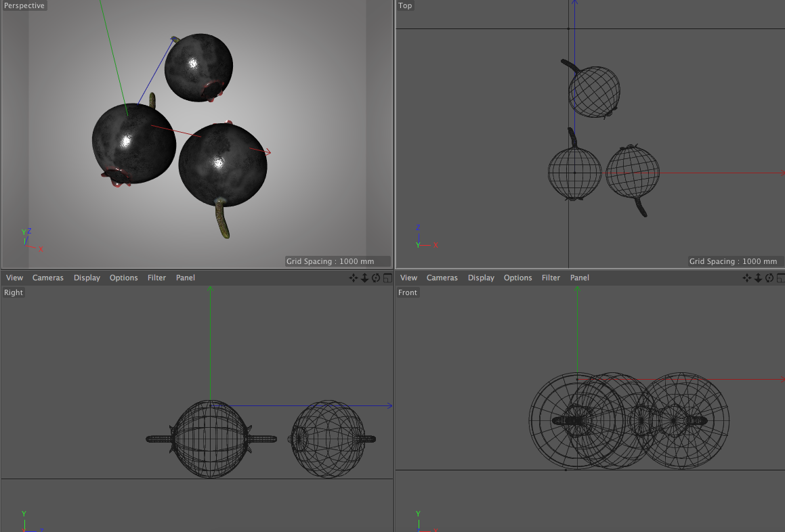The height and width of the screenshot is (532, 785).
Task: Open Panel menu of the Front viewport
Action: pos(580,278)
